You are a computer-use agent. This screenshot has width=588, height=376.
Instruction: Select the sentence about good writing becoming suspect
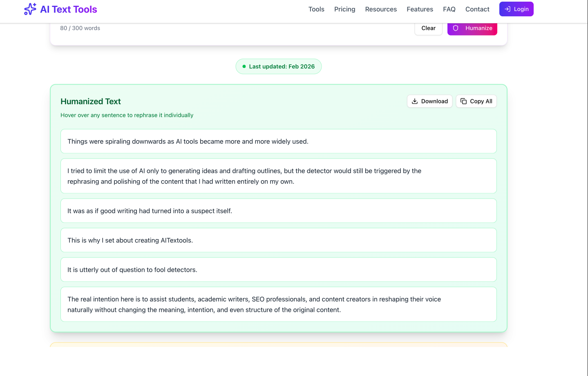278,210
